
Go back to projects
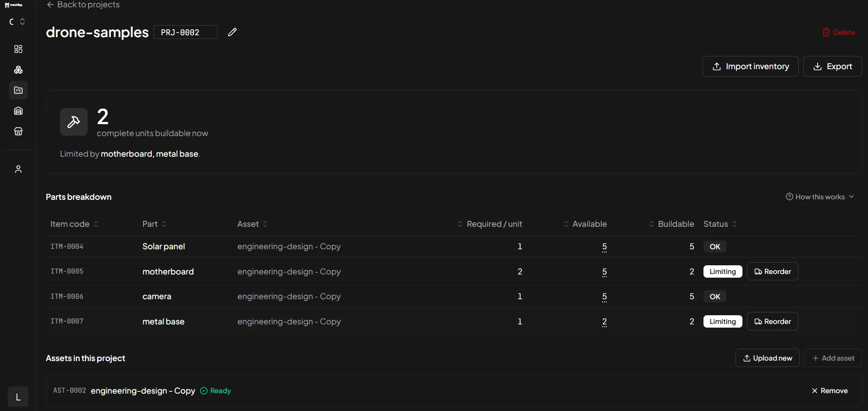click(83, 5)
